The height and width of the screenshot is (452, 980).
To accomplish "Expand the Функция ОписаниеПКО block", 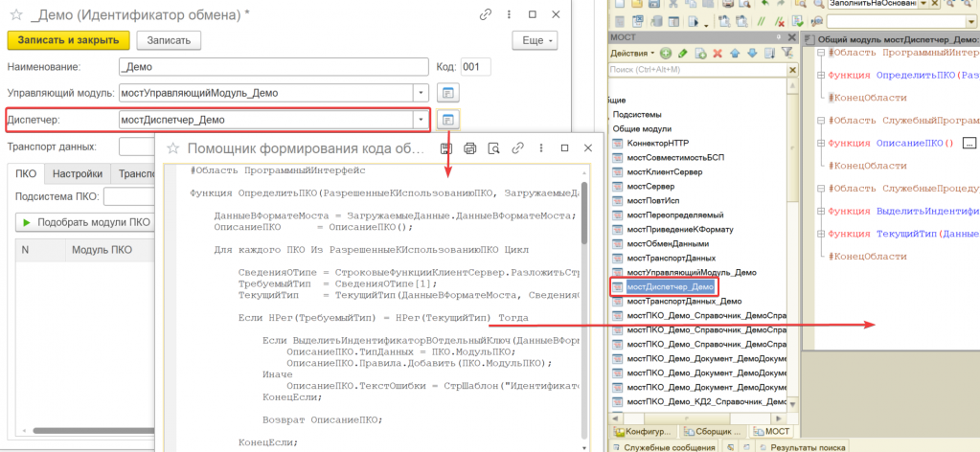I will coord(821,143).
